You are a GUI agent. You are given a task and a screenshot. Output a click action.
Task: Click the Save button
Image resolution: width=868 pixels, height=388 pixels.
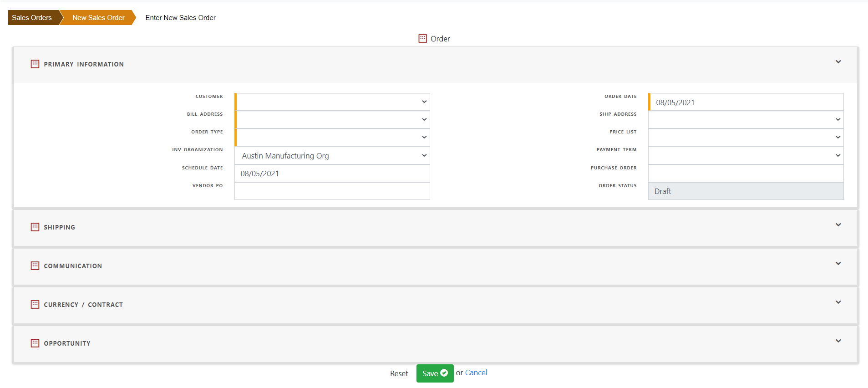click(435, 373)
